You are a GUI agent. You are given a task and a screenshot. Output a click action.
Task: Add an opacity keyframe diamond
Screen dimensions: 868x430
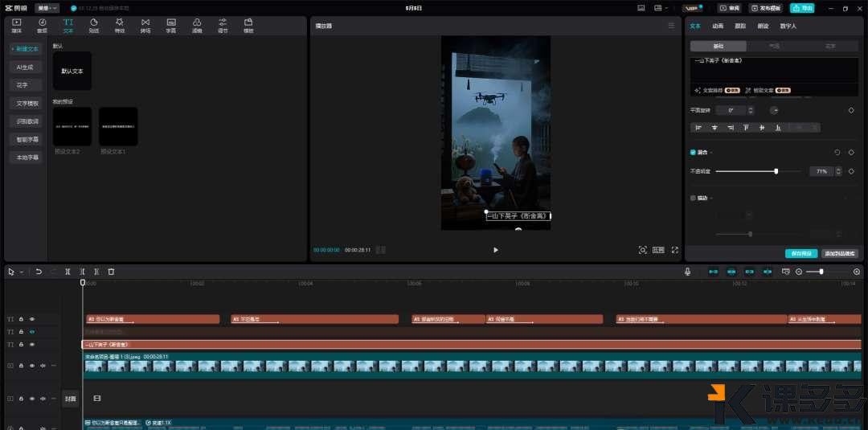tap(851, 171)
